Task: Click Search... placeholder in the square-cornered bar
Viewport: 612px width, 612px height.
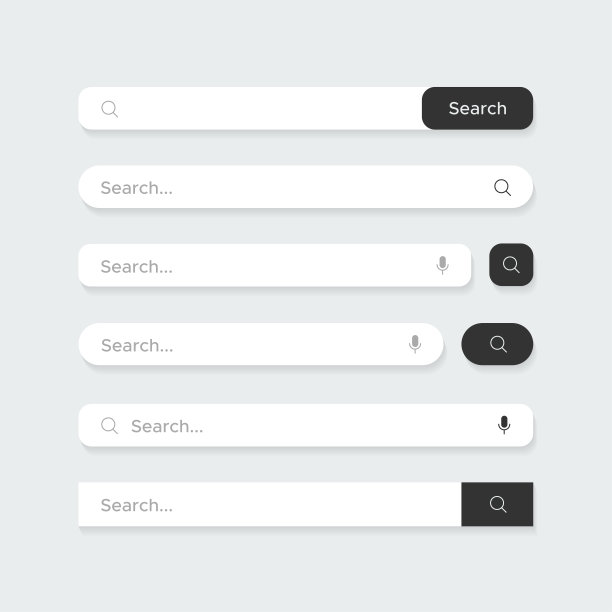Action: click(x=137, y=506)
